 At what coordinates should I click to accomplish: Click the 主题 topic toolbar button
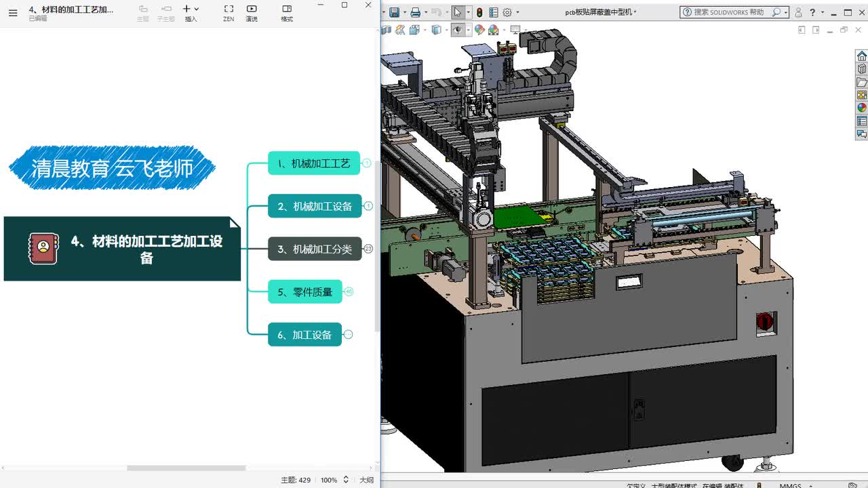point(143,13)
